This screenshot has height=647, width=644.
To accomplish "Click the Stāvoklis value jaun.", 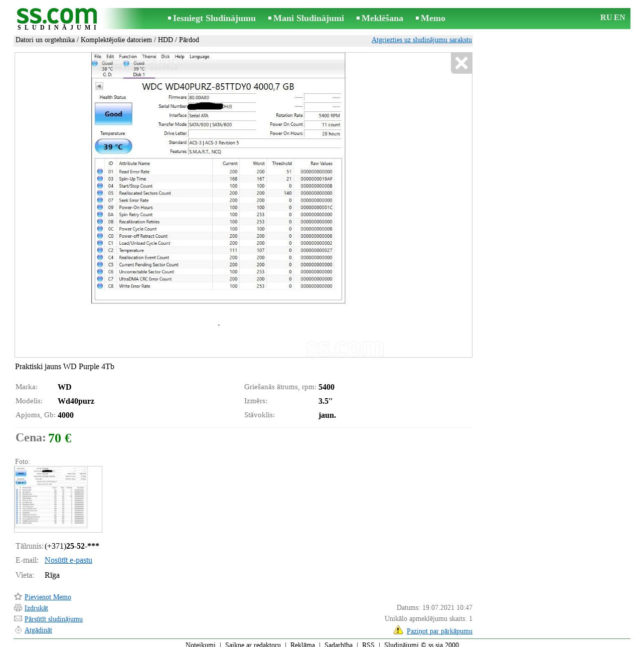I will click(x=327, y=415).
